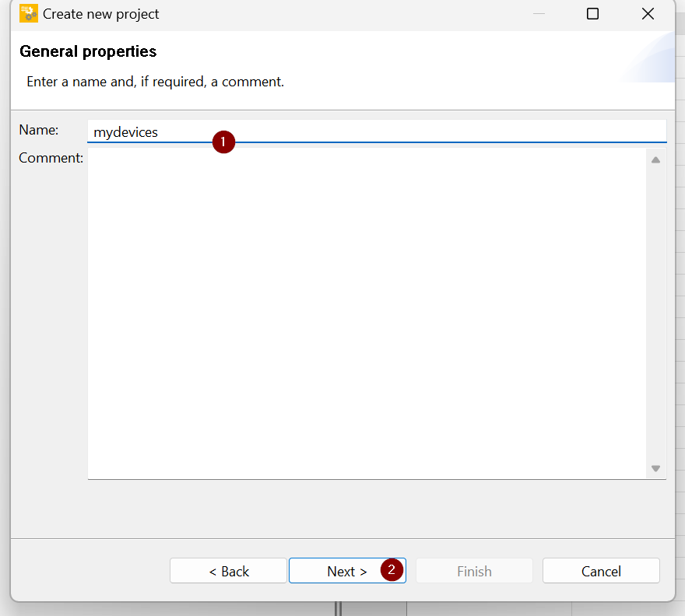Click the scroll down arrow in Comment box

(655, 468)
